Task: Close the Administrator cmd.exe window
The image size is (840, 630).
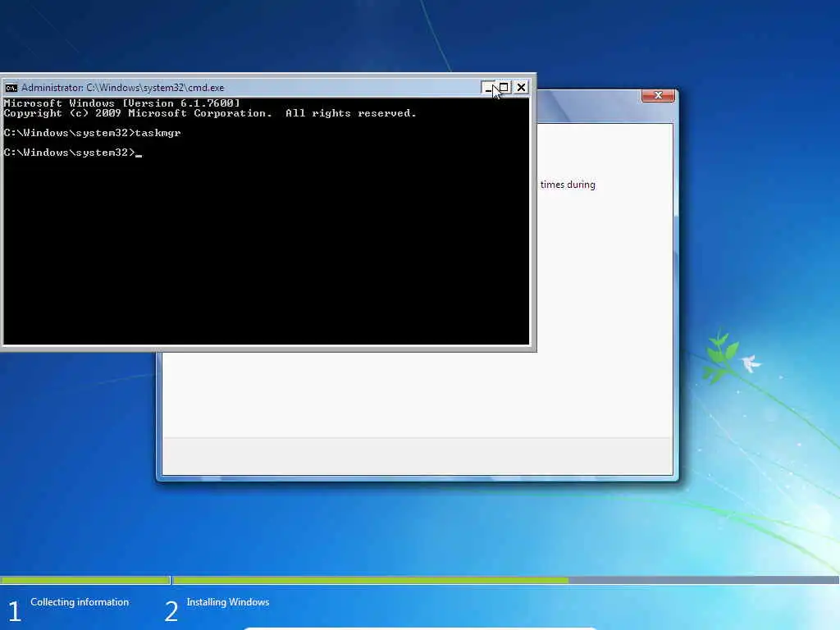Action: (x=521, y=87)
